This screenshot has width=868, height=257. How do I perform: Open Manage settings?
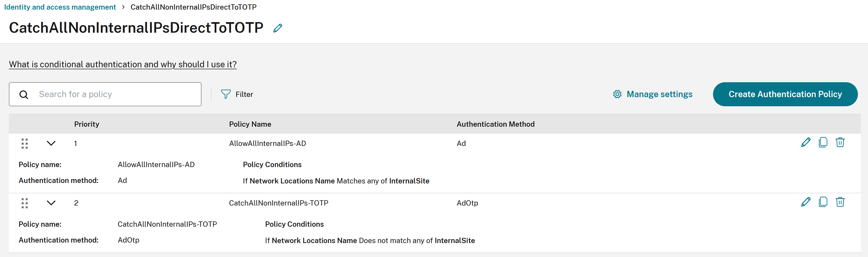(x=659, y=94)
